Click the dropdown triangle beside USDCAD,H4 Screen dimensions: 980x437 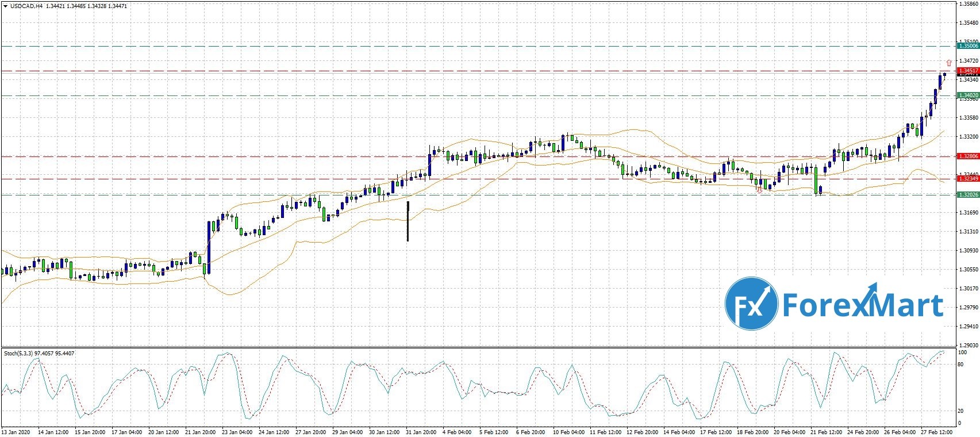coord(5,6)
